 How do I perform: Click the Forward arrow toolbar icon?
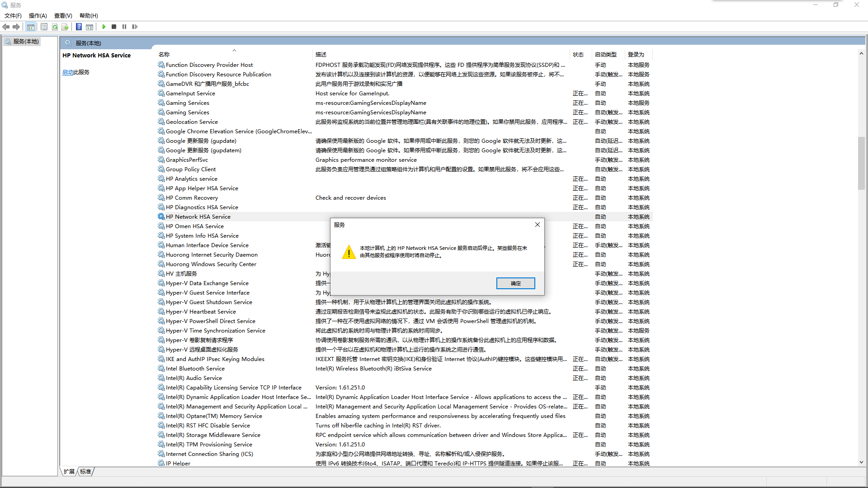(16, 27)
